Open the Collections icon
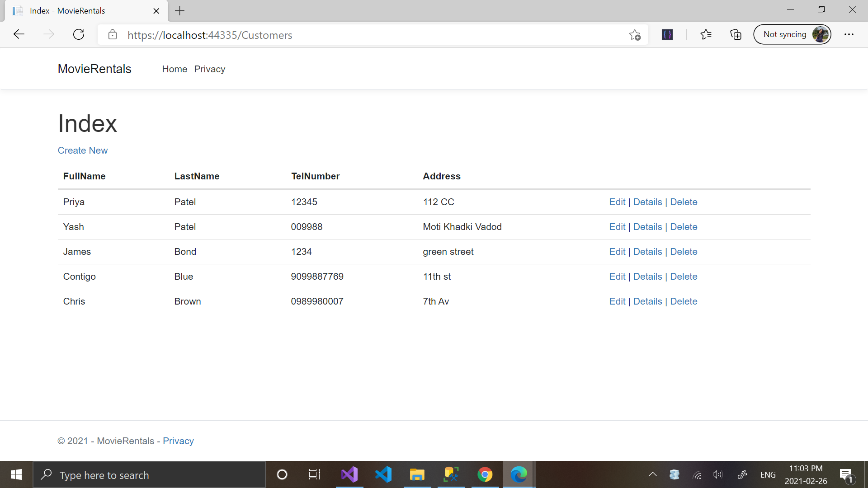This screenshot has height=488, width=868. click(736, 34)
